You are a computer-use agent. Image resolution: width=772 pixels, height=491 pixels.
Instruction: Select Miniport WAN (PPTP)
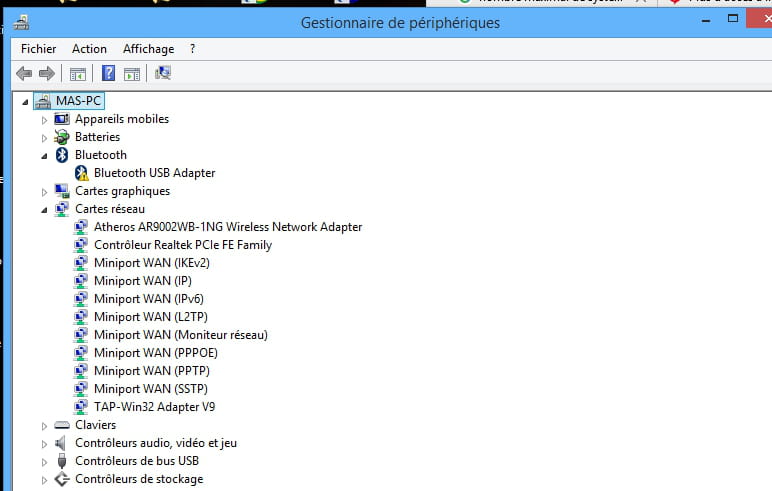(x=152, y=371)
